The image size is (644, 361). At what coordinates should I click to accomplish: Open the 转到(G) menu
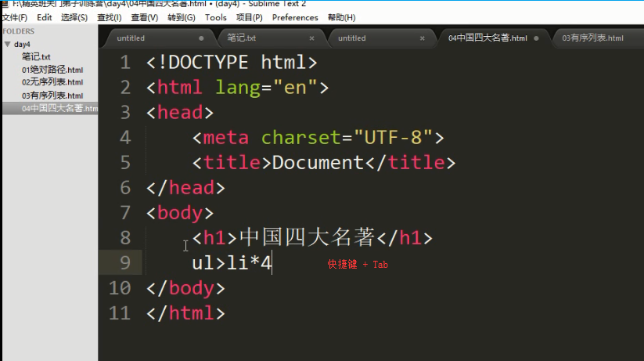click(182, 17)
